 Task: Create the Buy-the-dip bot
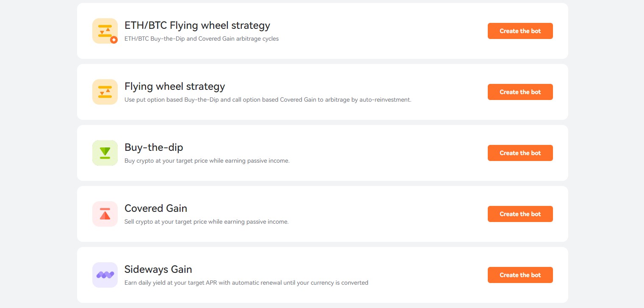point(520,153)
